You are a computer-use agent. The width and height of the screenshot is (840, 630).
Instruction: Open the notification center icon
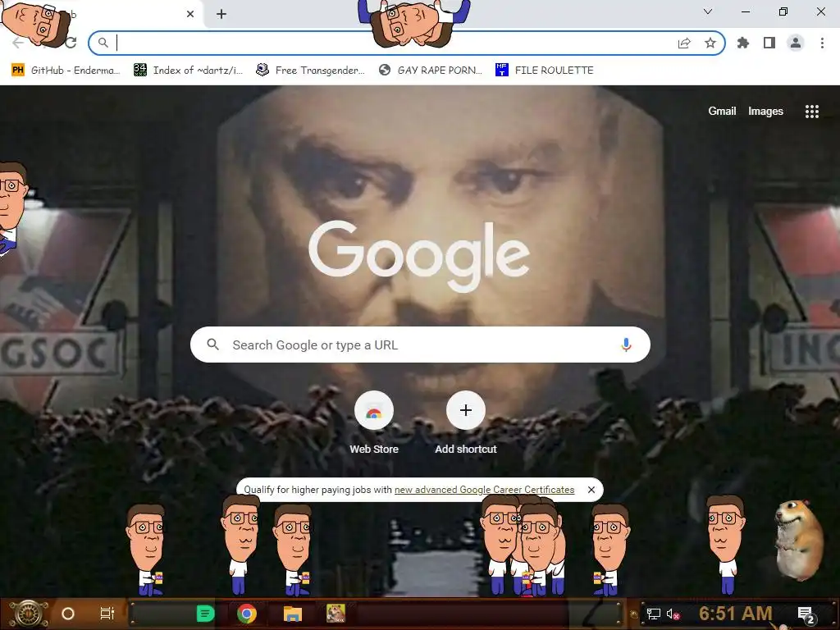tap(806, 614)
